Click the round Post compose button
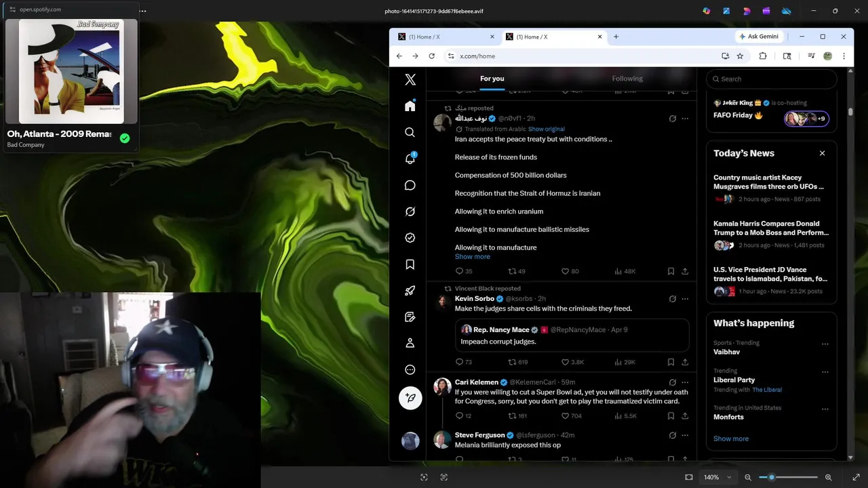Viewport: 868px width, 488px height. pyautogui.click(x=410, y=398)
